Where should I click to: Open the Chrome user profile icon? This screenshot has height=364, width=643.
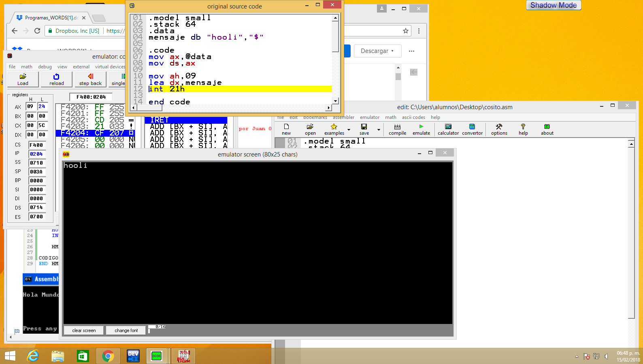coord(381,8)
